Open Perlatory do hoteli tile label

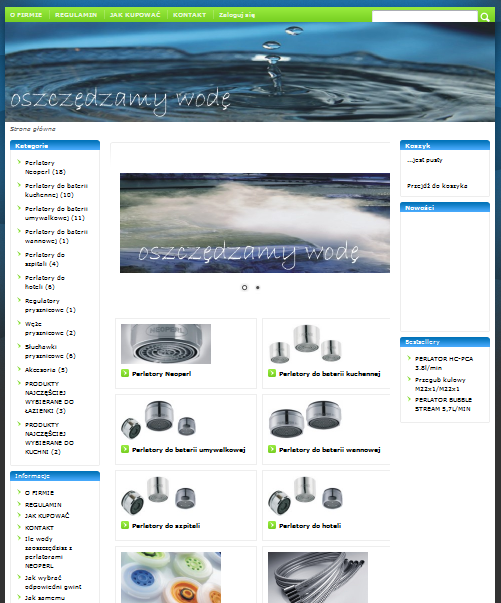(310, 526)
